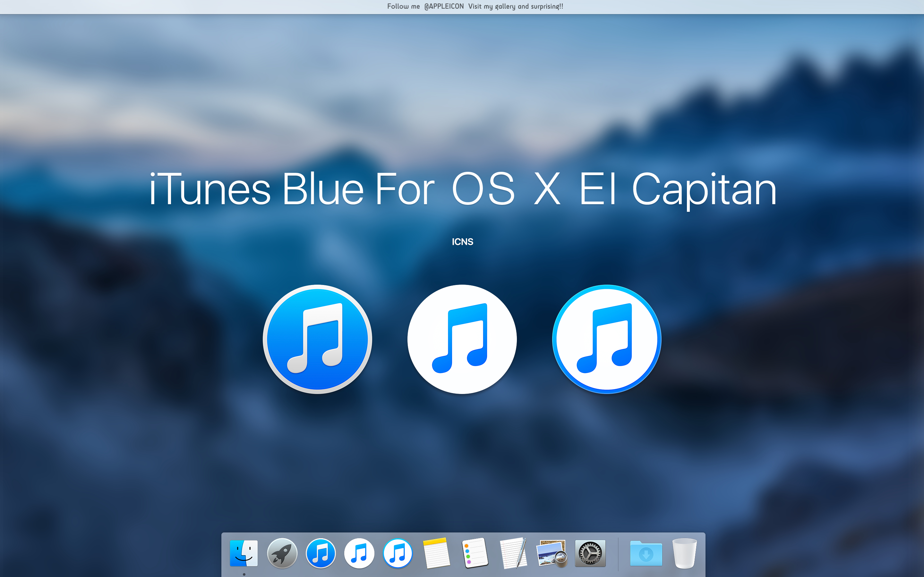Open Finder from the dock

coord(244,553)
